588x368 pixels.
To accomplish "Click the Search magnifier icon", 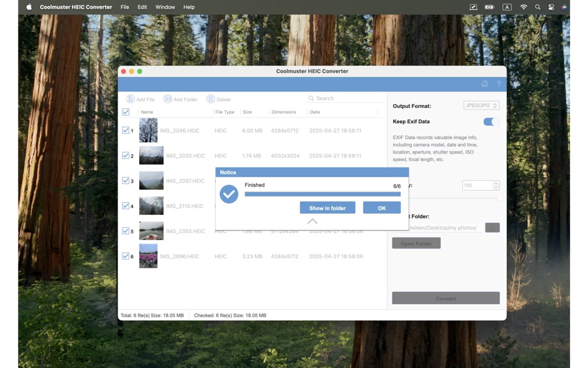I will 310,98.
